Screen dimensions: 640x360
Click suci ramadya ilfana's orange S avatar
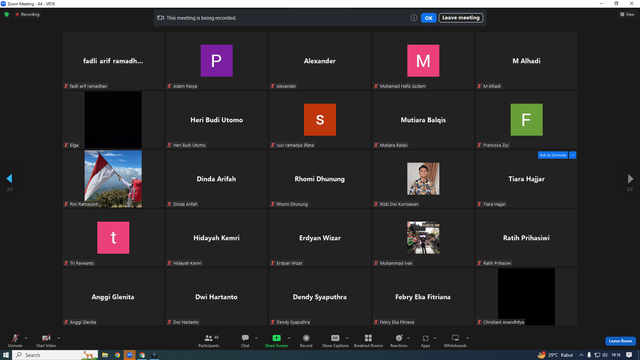pos(320,120)
